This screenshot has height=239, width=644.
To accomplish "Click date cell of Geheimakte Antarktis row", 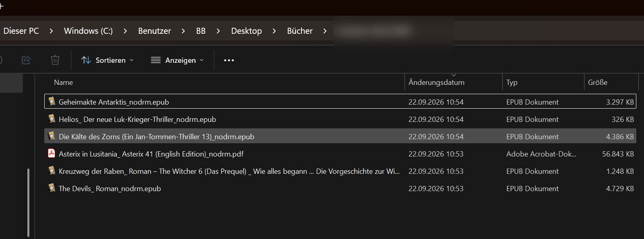I will point(436,102).
